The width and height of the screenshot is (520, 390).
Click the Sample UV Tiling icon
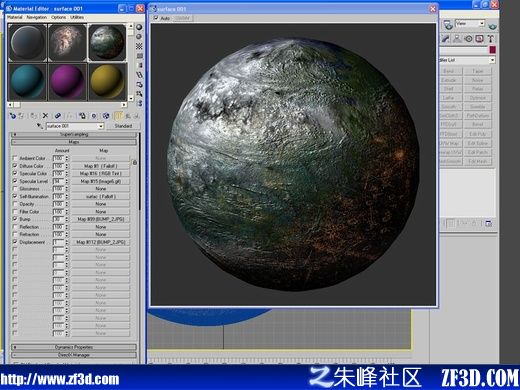tap(139, 56)
